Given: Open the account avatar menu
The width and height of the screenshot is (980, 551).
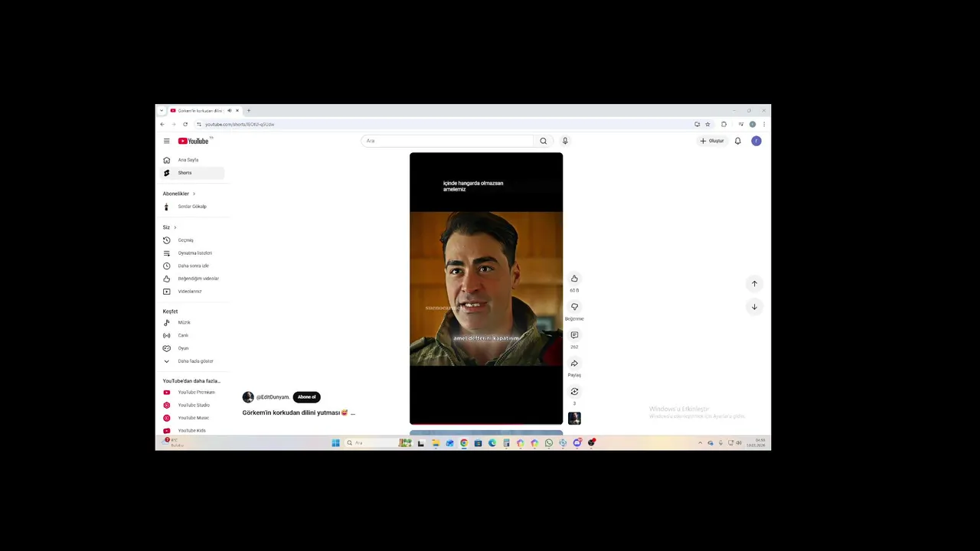Looking at the screenshot, I should (x=756, y=141).
